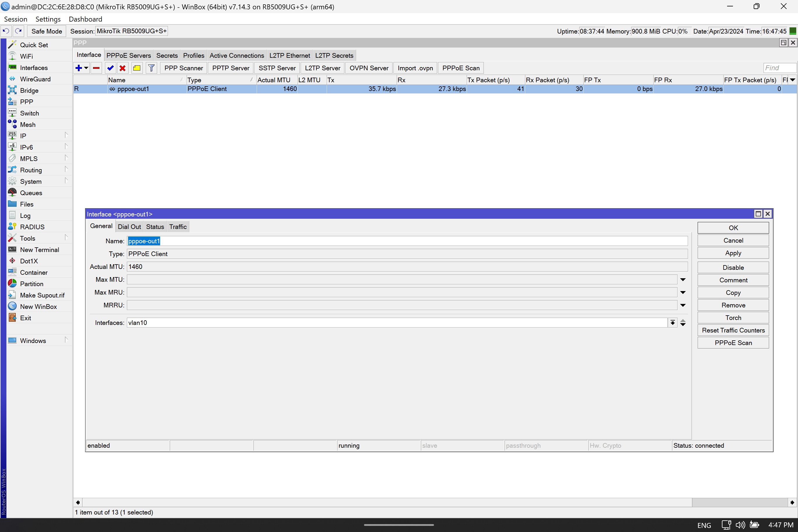The image size is (798, 532).
Task: Expand the Max MTU field arrow
Action: click(683, 280)
